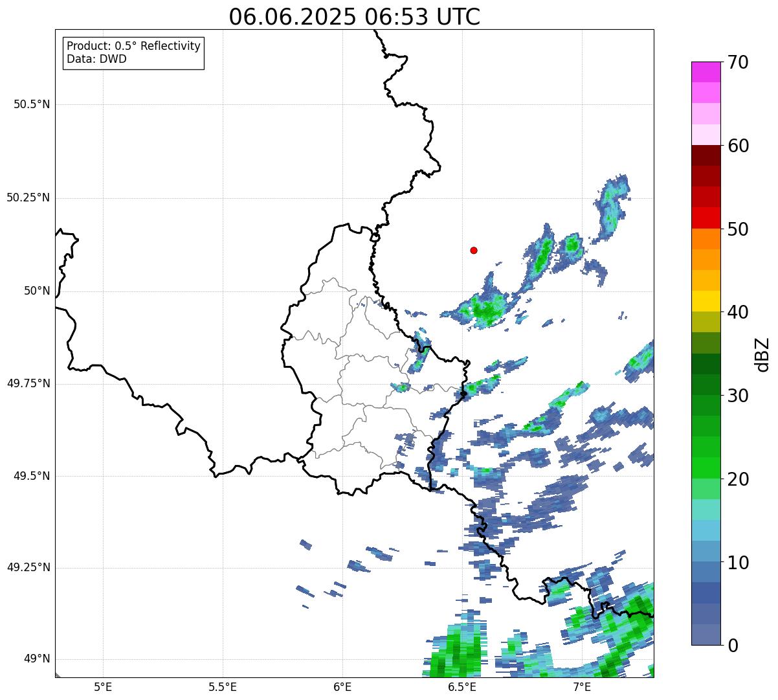Click the colorbar value 50
Image resolution: width=778 pixels, height=700 pixels.
(x=738, y=229)
